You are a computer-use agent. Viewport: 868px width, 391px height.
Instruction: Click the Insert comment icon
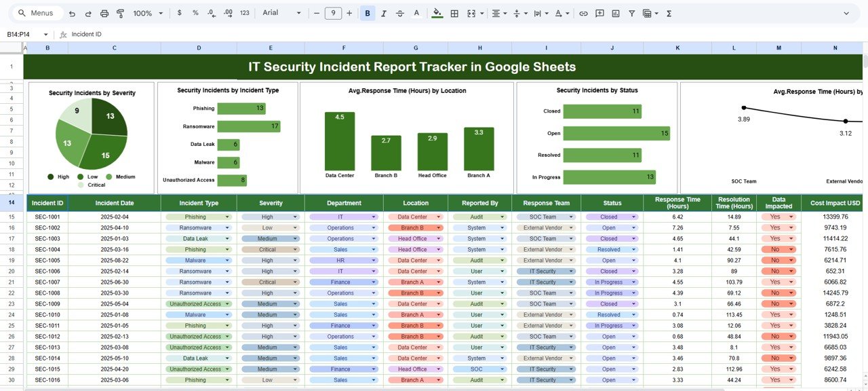tap(599, 13)
